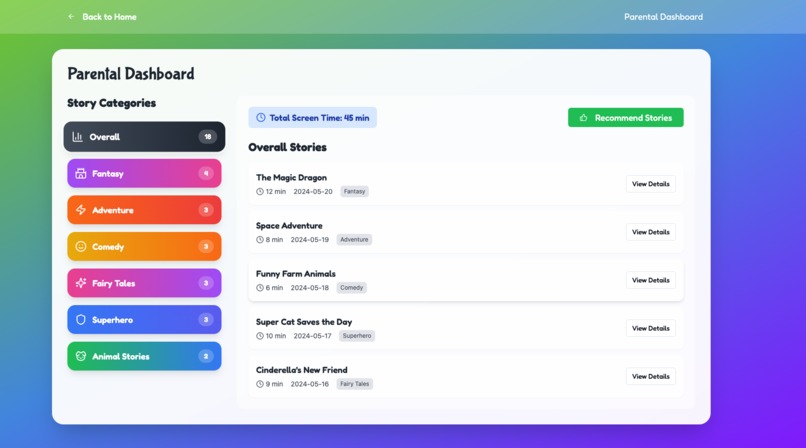Switch to Superhero category

point(144,320)
